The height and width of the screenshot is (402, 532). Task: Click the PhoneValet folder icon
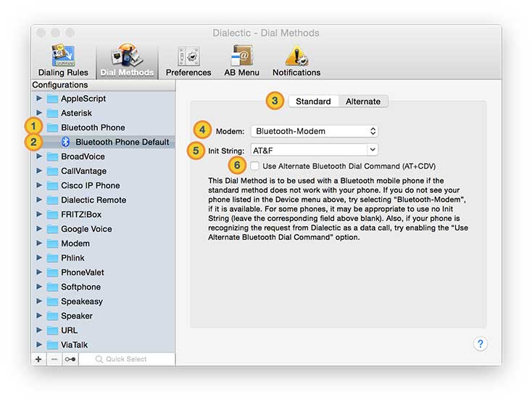tap(52, 272)
